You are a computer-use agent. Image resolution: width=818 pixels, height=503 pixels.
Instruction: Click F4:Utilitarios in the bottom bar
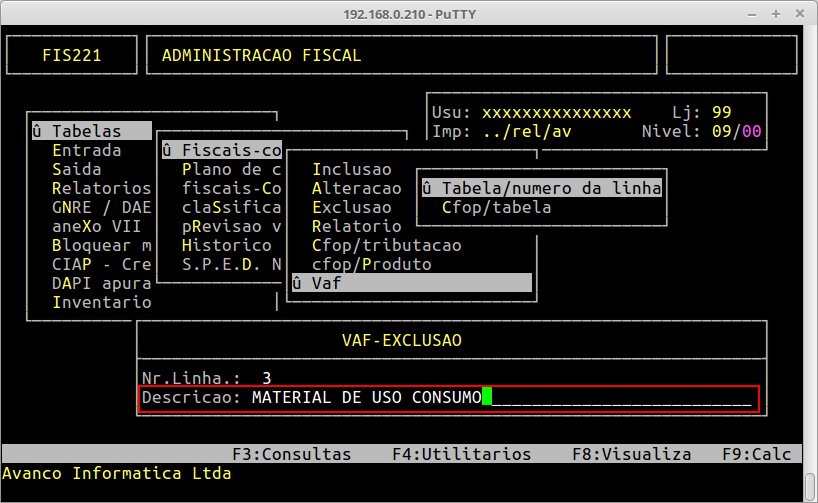[461, 454]
